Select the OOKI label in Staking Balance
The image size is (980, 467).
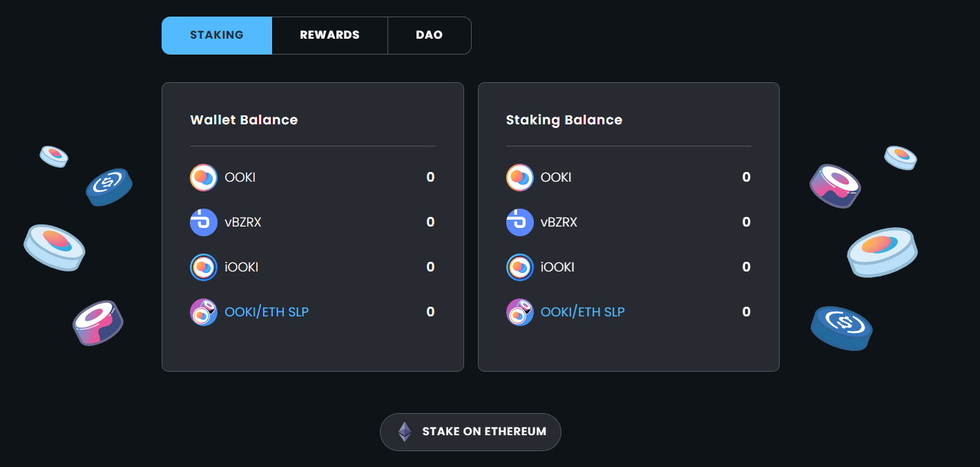(556, 178)
